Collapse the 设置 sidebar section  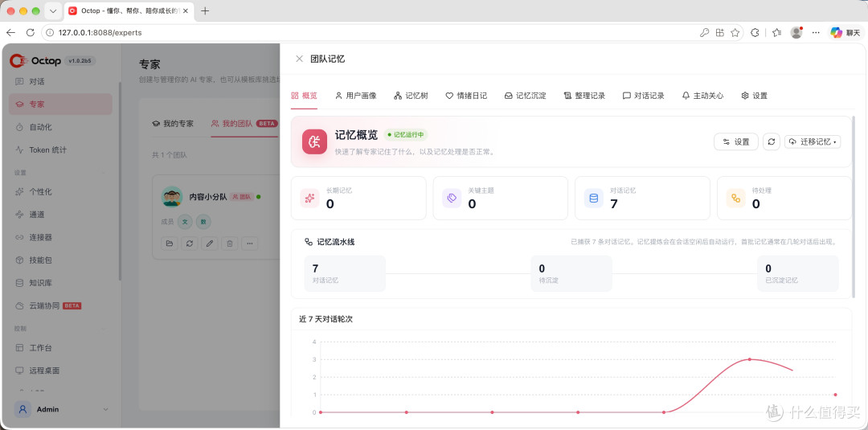click(x=105, y=173)
